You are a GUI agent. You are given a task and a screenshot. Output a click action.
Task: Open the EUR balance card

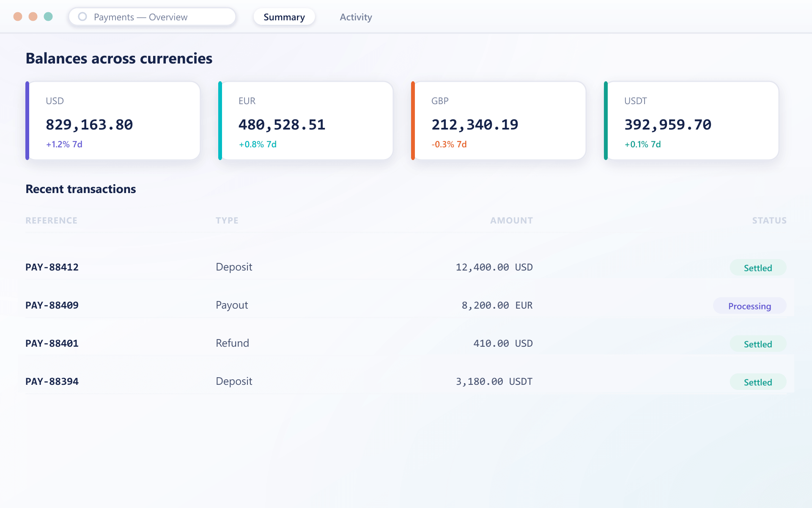[x=306, y=121]
